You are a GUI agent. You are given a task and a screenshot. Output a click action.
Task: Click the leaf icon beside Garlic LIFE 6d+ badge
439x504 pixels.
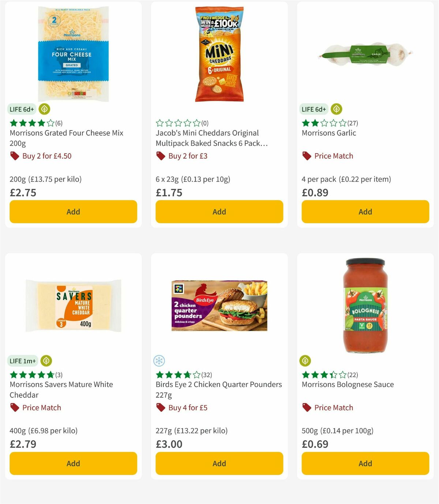(336, 109)
